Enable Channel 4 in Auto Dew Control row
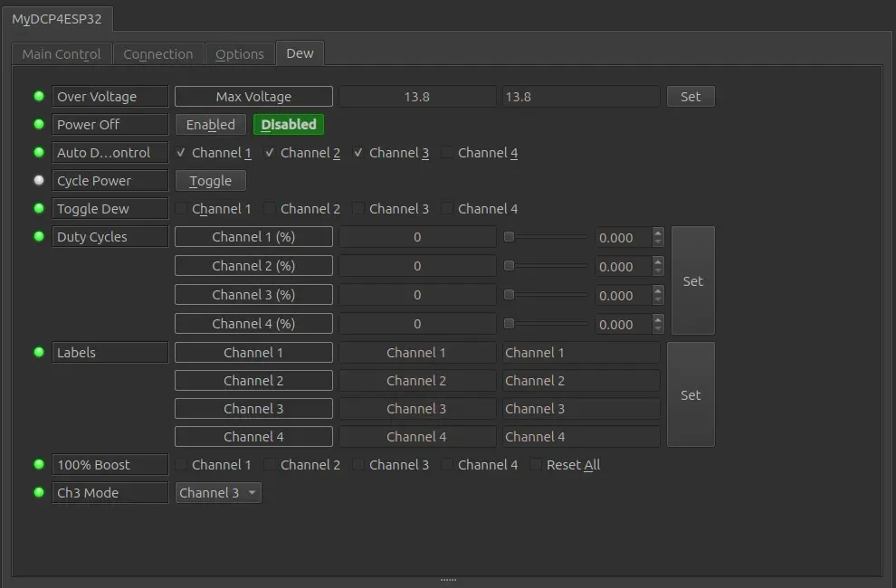Image resolution: width=896 pixels, height=588 pixels. pos(447,153)
